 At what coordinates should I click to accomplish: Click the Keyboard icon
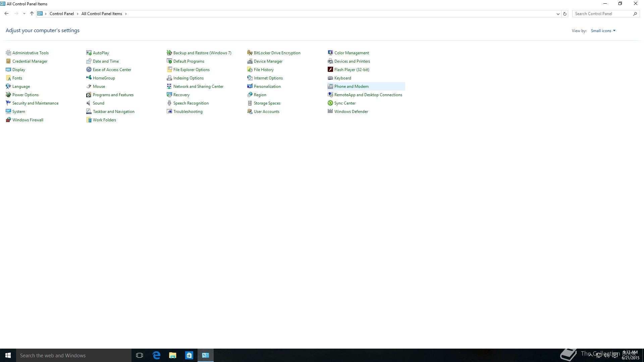click(x=330, y=78)
